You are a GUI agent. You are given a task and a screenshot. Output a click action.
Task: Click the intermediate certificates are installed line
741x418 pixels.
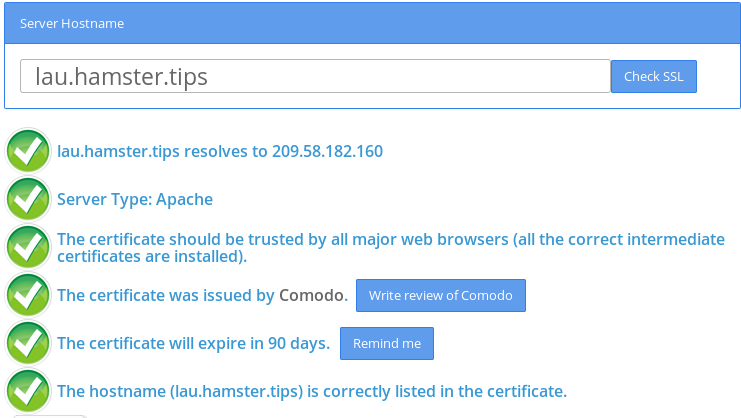tap(152, 256)
